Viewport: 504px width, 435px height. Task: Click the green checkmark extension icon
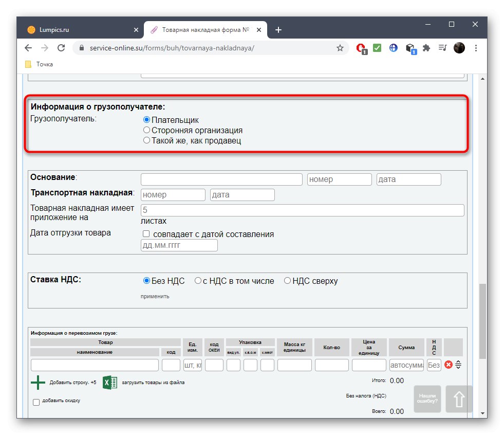[x=377, y=47]
